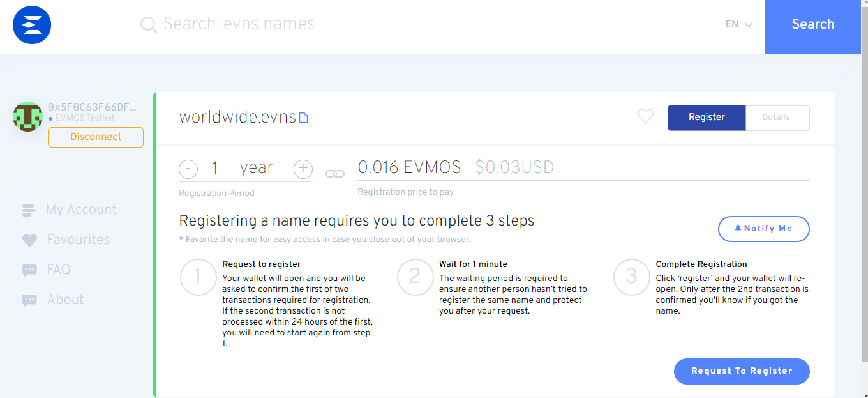Decrease registration period with minus button
This screenshot has width=868, height=398.
click(x=188, y=169)
